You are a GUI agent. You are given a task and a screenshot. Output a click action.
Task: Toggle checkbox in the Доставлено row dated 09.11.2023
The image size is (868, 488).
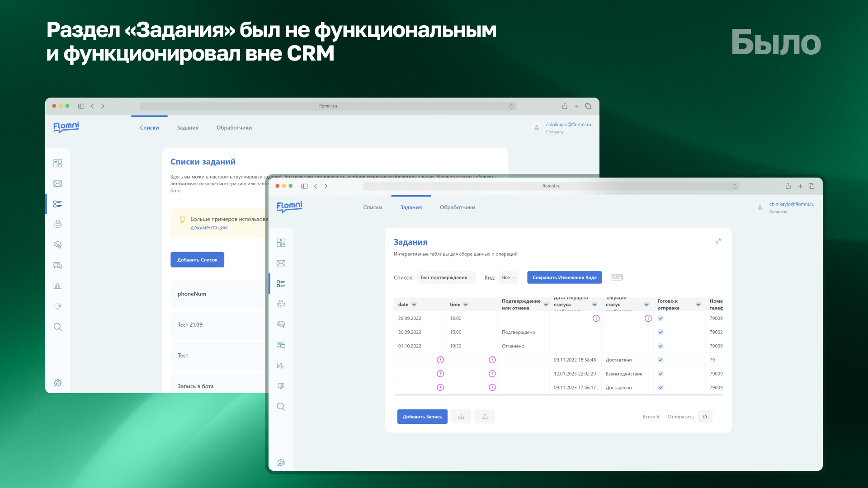(660, 387)
